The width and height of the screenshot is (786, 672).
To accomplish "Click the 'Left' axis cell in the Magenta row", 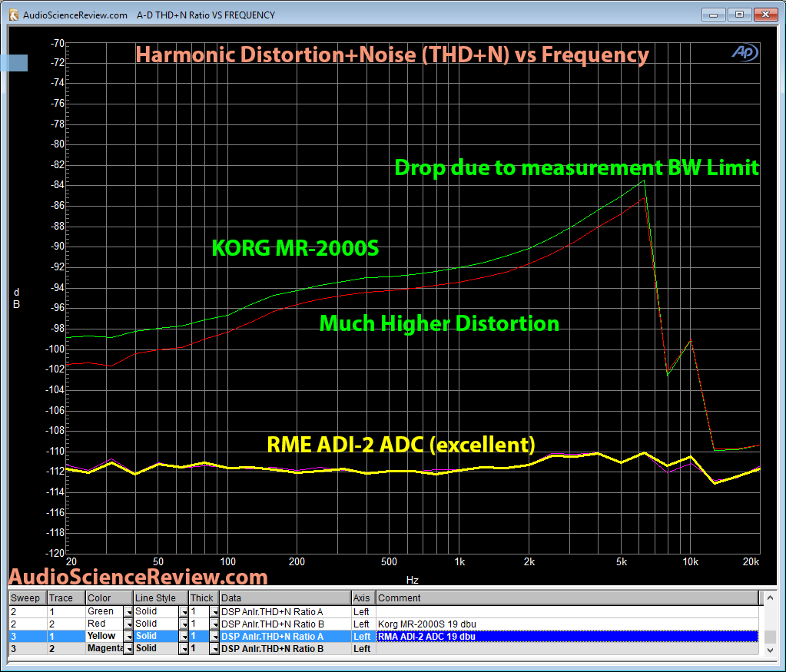I will point(363,648).
